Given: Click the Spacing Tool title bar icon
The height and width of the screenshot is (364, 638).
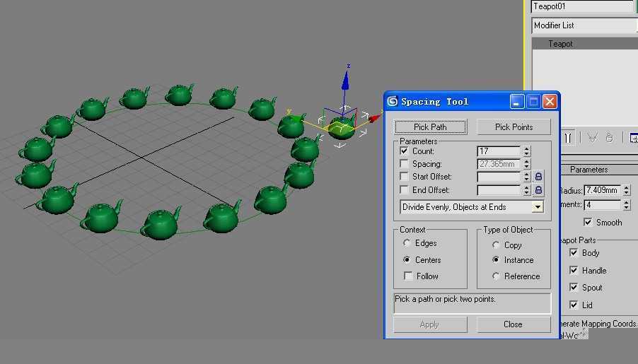Looking at the screenshot, I should (x=393, y=101).
